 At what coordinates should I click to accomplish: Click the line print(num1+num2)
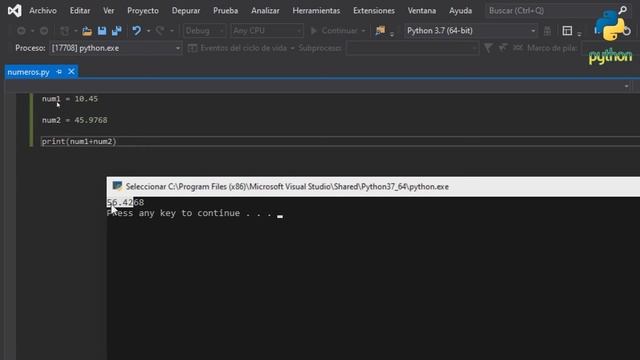point(79,141)
